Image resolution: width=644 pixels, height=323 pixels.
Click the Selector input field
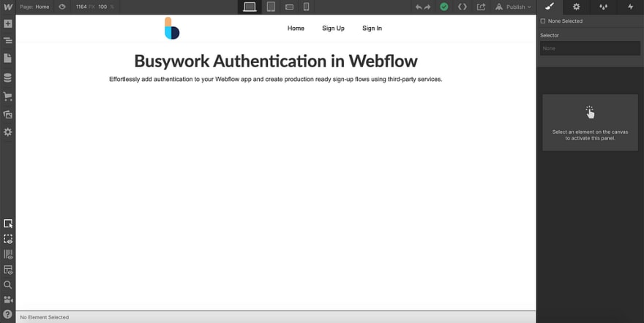[590, 48]
